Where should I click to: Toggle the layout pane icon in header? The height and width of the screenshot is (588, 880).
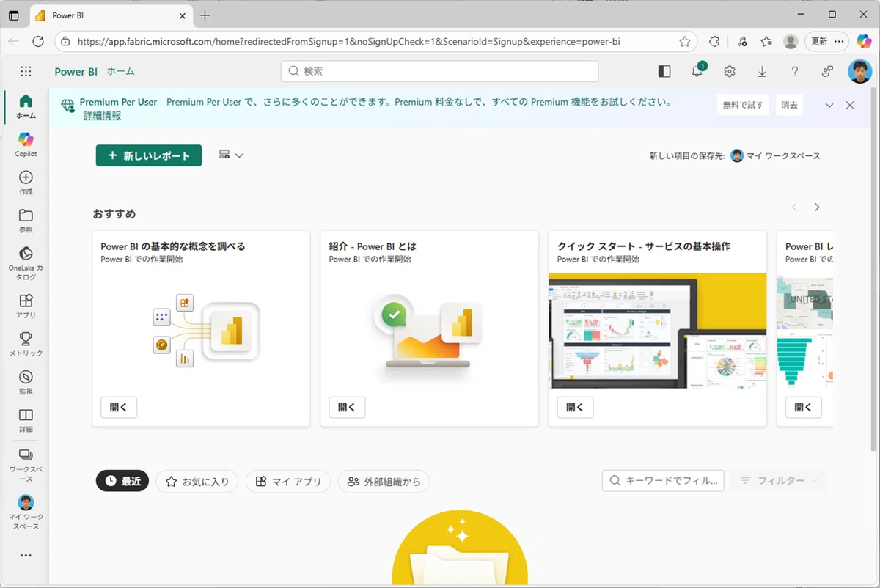pyautogui.click(x=664, y=71)
